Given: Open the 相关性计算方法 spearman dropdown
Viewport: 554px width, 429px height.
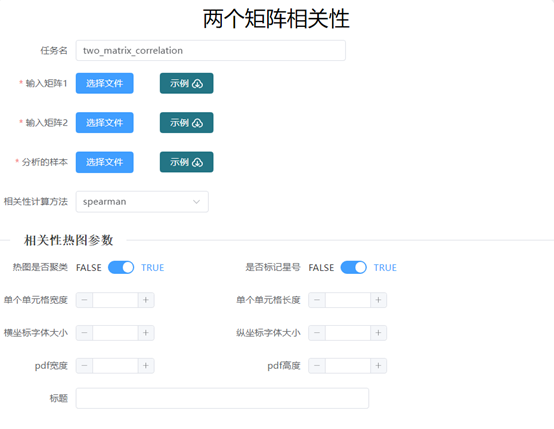Looking at the screenshot, I should click(x=142, y=202).
